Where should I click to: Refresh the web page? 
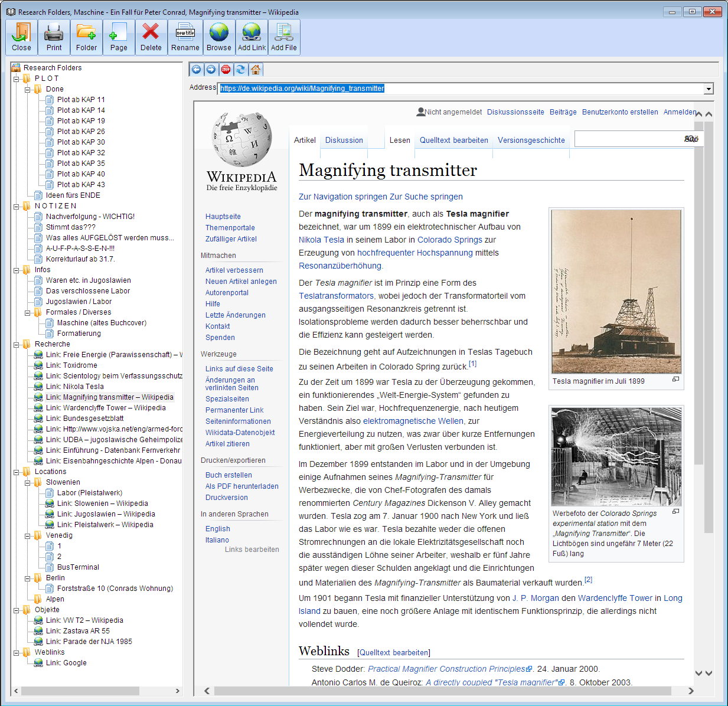pos(240,70)
